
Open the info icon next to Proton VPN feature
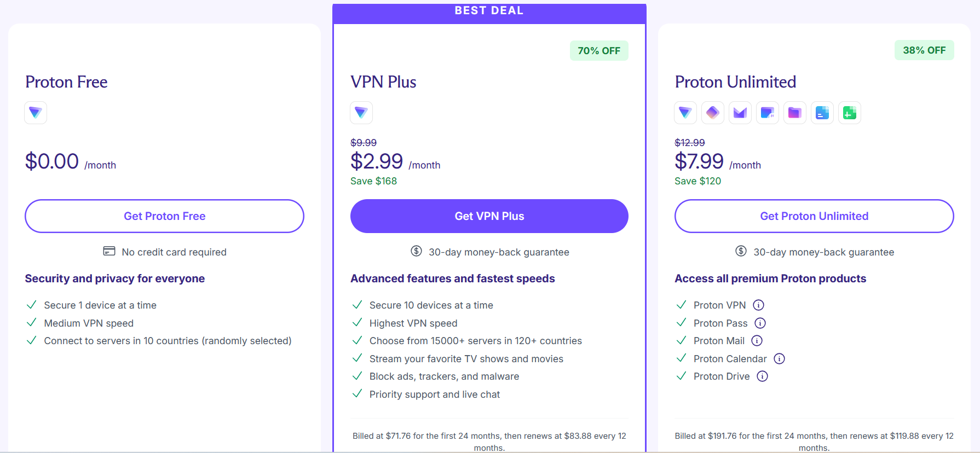[759, 305]
